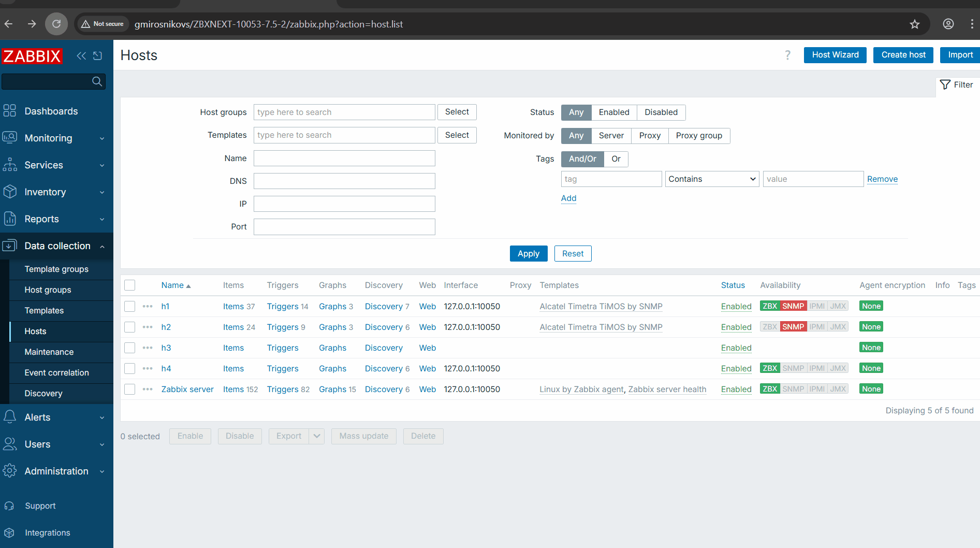Click the sidebar search magnifier icon
980x548 pixels.
pos(97,81)
